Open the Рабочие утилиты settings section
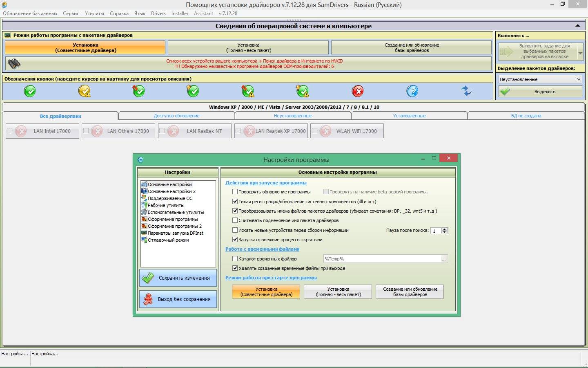 pos(166,205)
